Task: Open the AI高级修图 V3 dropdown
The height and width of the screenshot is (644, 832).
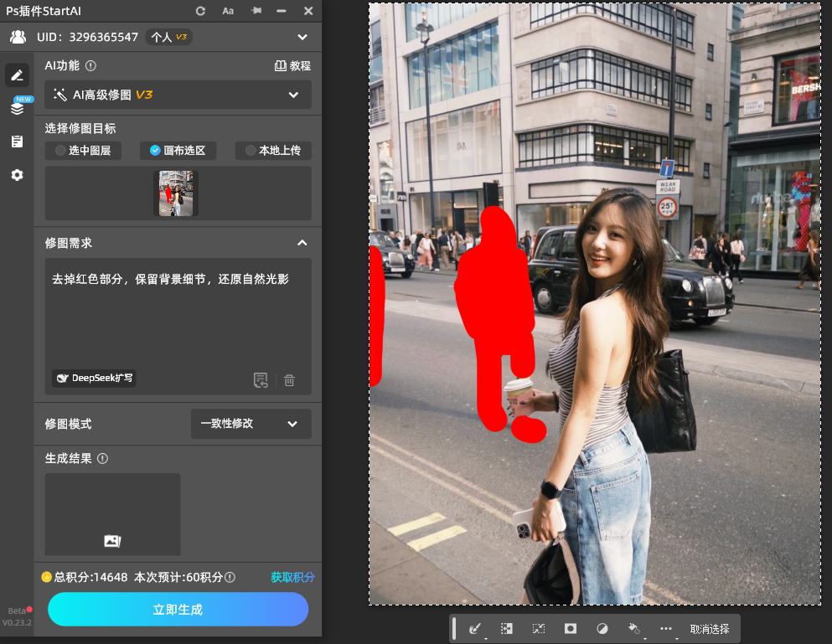Action: click(177, 95)
